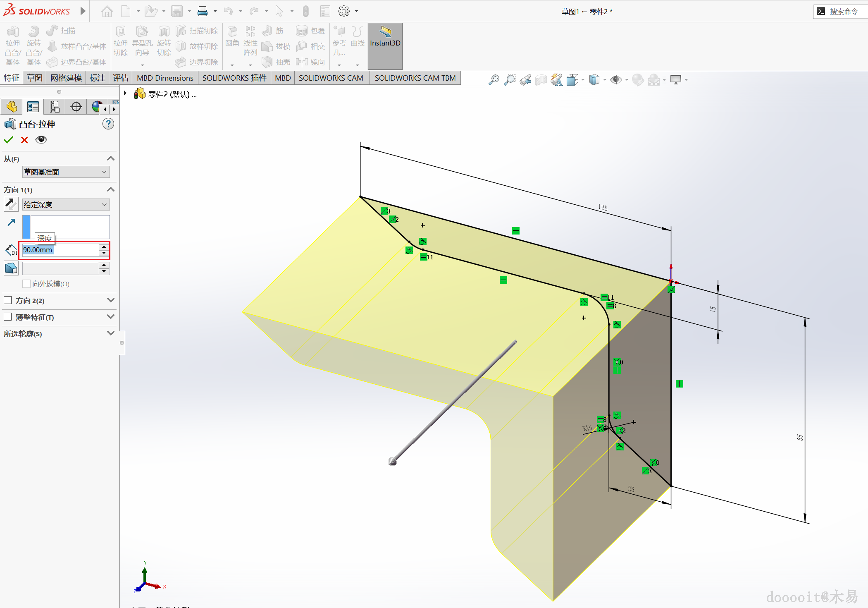Click the red X to cancel extrude

click(x=24, y=140)
